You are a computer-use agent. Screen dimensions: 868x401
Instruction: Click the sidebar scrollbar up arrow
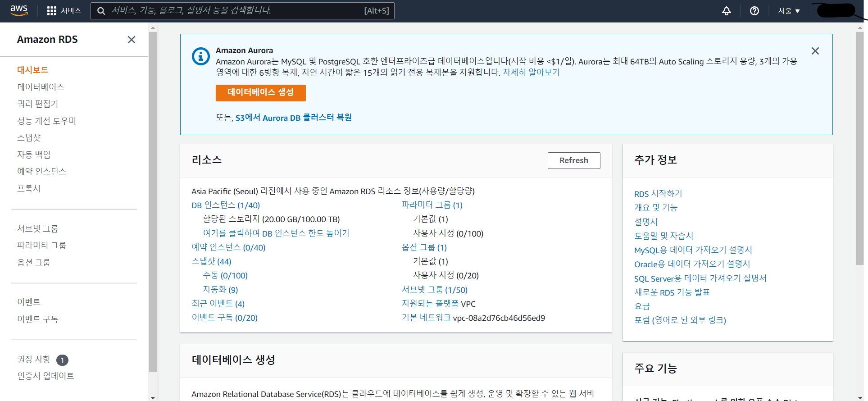click(x=153, y=27)
